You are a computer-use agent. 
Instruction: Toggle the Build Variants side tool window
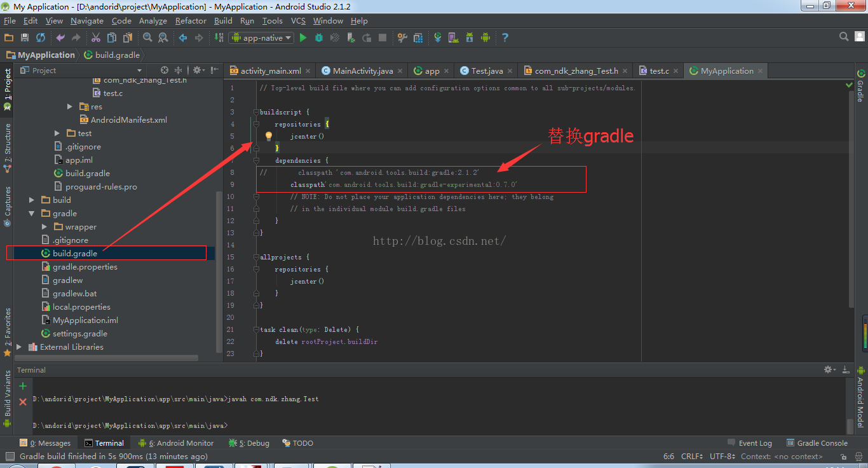8,399
